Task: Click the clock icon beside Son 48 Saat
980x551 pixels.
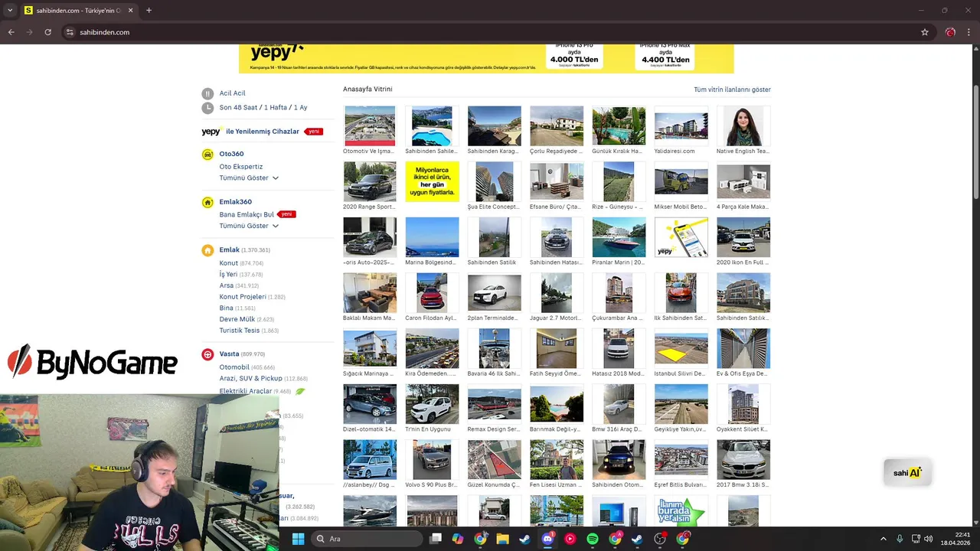Action: [x=207, y=108]
